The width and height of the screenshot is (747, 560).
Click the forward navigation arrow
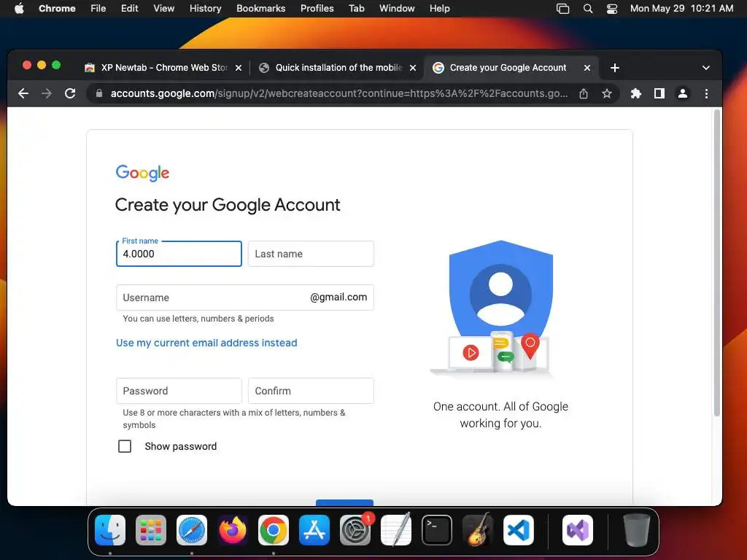pos(47,93)
